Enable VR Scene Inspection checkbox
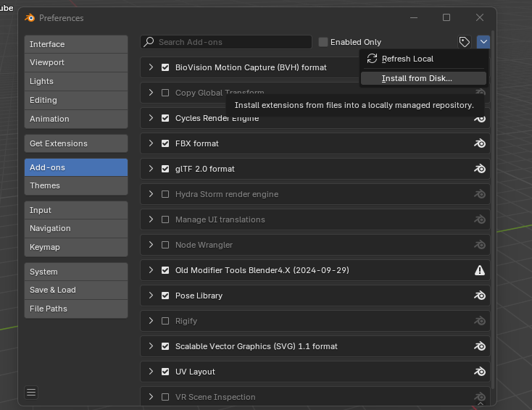 (165, 397)
